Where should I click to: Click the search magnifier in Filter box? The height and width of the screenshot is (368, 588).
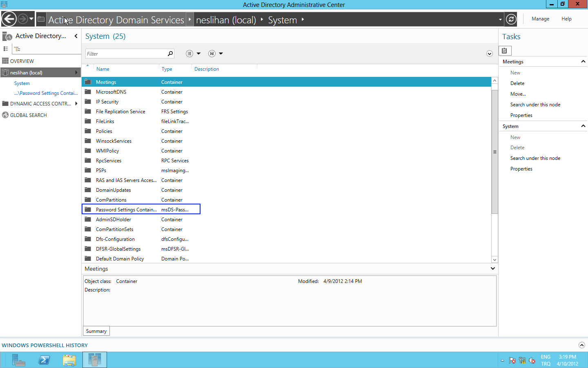click(x=170, y=54)
